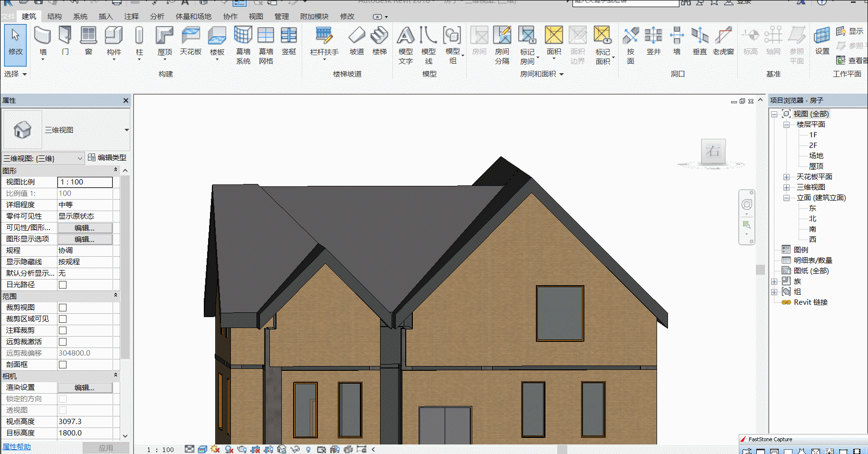Select the Dormer (老虎窗) opening tool
The width and height of the screenshot is (868, 454).
[723, 41]
